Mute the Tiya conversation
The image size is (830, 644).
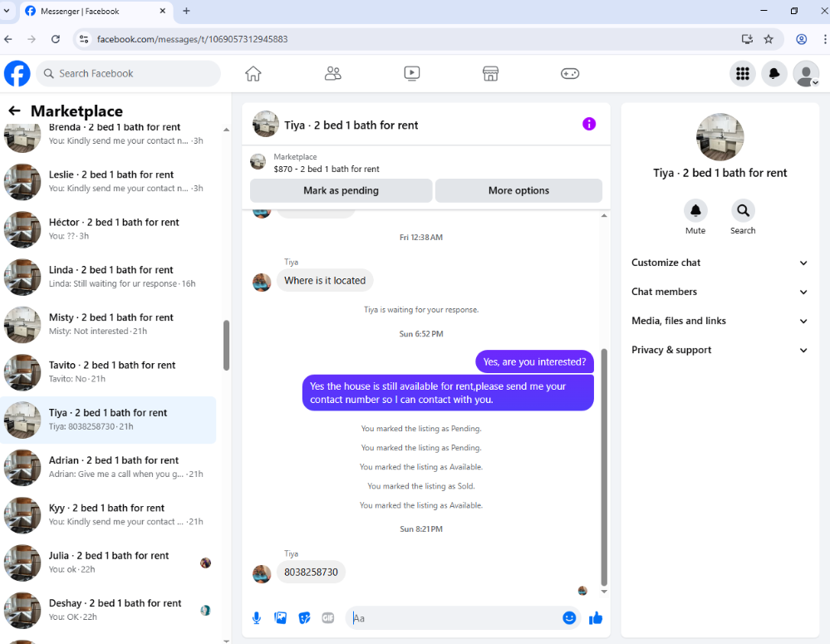[x=695, y=211]
